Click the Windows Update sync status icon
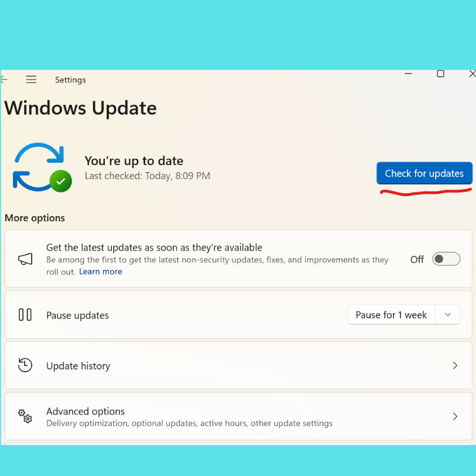 click(42, 167)
